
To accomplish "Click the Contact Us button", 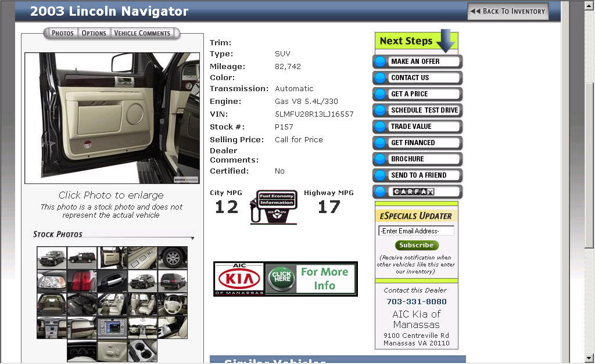I will (x=417, y=78).
